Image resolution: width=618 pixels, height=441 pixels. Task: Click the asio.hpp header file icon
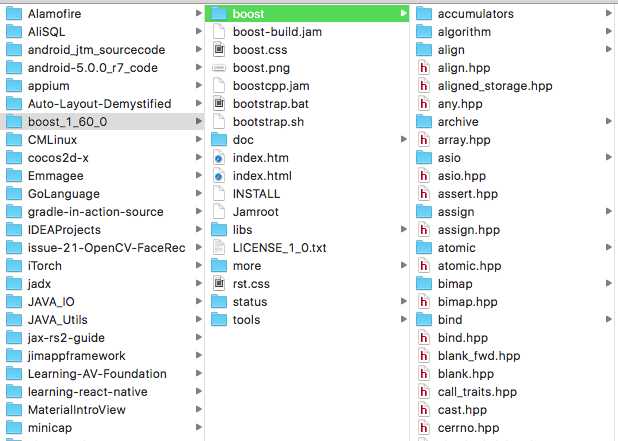click(424, 176)
